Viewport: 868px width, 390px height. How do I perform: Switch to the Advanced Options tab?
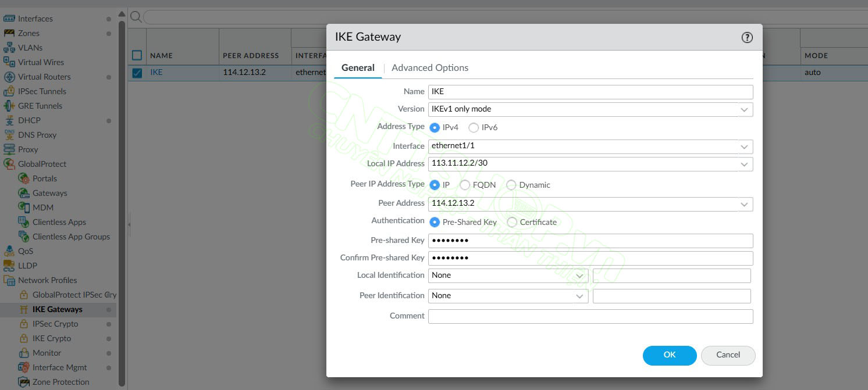430,68
